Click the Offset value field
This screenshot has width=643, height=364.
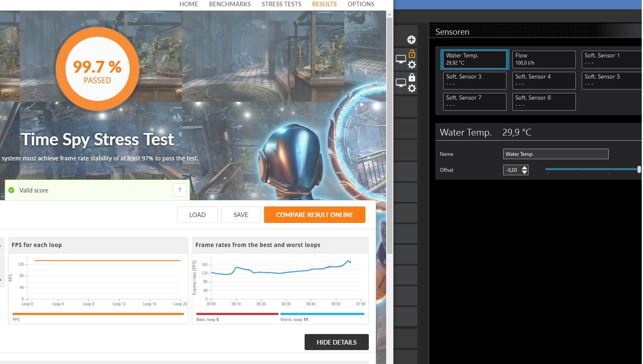coord(512,170)
